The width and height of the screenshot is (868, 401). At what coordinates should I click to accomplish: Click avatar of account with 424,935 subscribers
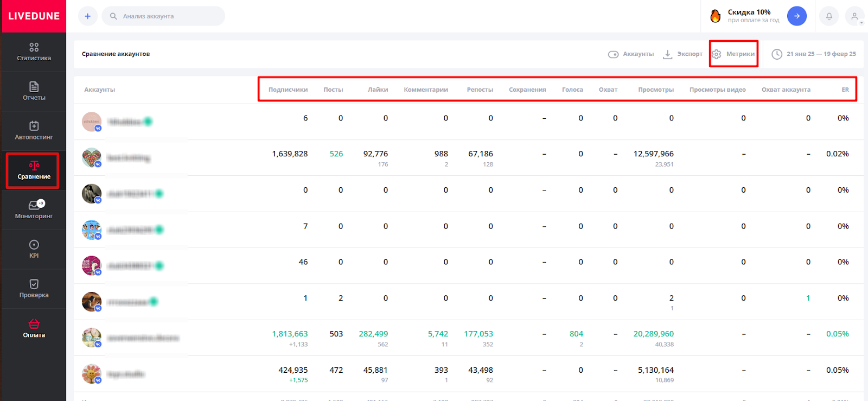point(92,374)
